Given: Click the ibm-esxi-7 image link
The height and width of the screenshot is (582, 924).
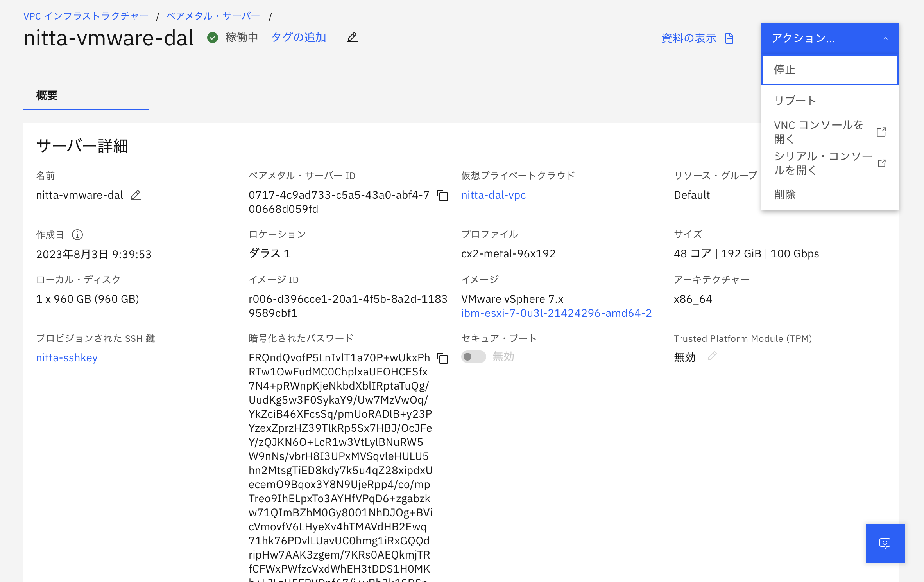Looking at the screenshot, I should coord(555,313).
